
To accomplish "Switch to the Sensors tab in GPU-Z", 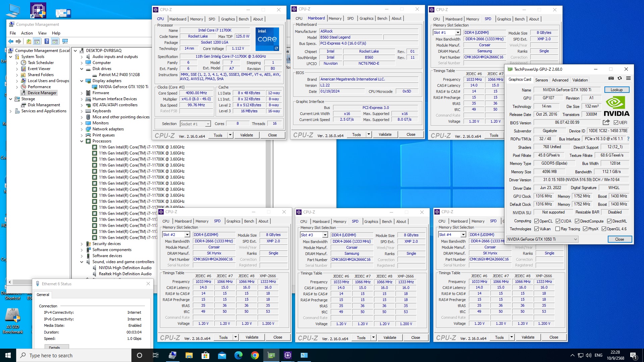I will click(541, 80).
